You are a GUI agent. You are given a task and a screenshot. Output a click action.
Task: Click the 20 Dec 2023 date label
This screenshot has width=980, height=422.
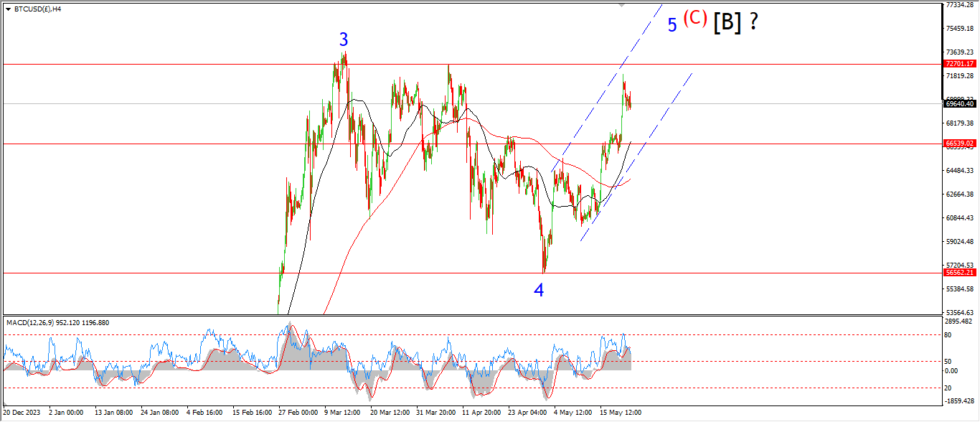pyautogui.click(x=22, y=413)
